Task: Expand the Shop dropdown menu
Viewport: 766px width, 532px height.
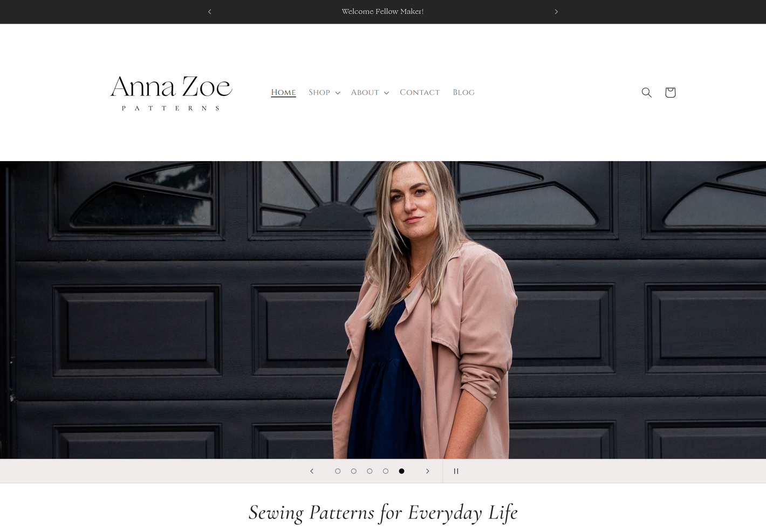Action: (x=324, y=93)
